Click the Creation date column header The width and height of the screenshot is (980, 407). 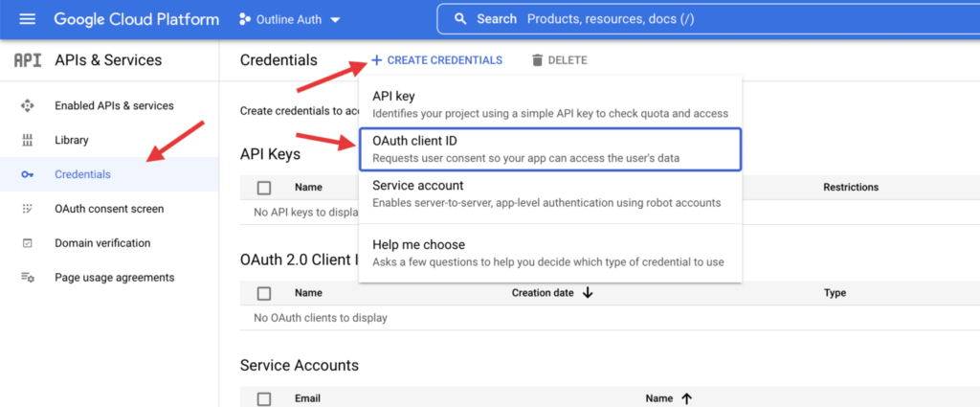[x=543, y=293]
